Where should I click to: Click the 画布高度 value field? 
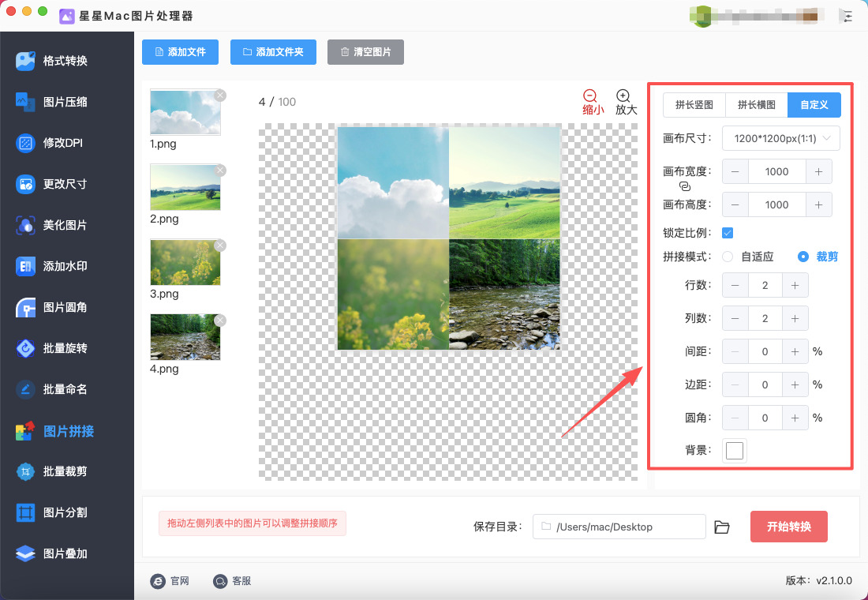[x=776, y=205]
